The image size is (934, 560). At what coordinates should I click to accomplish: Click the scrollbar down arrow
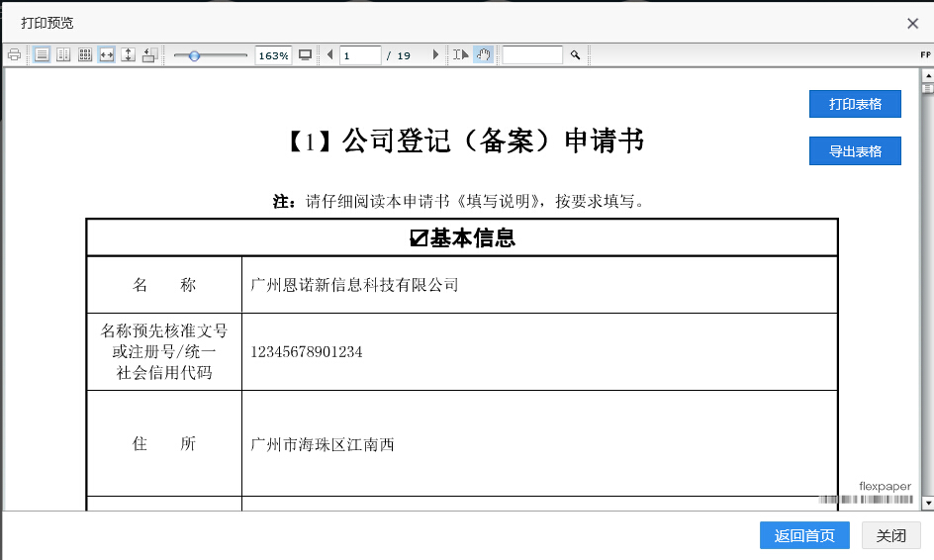[x=927, y=504]
